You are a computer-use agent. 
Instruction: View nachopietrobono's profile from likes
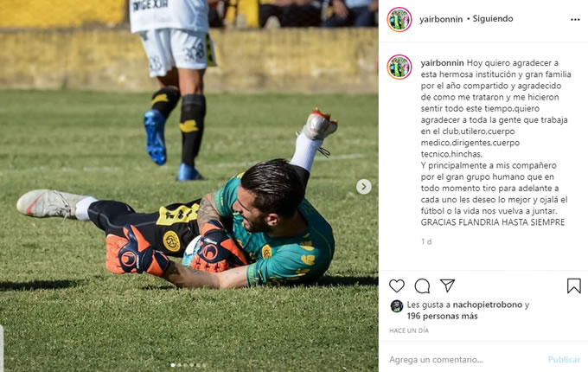(x=488, y=305)
